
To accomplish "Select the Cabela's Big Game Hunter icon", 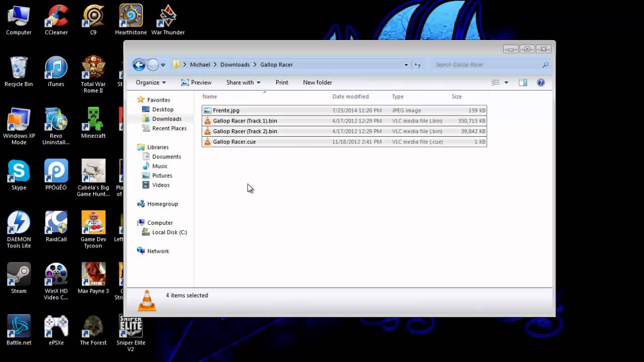I will 93,178.
